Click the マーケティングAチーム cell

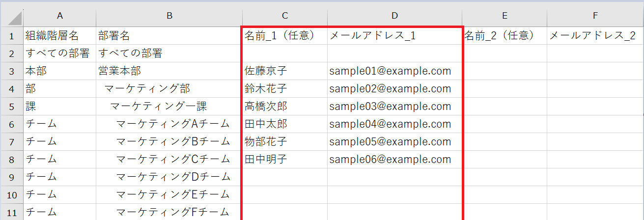tap(169, 124)
